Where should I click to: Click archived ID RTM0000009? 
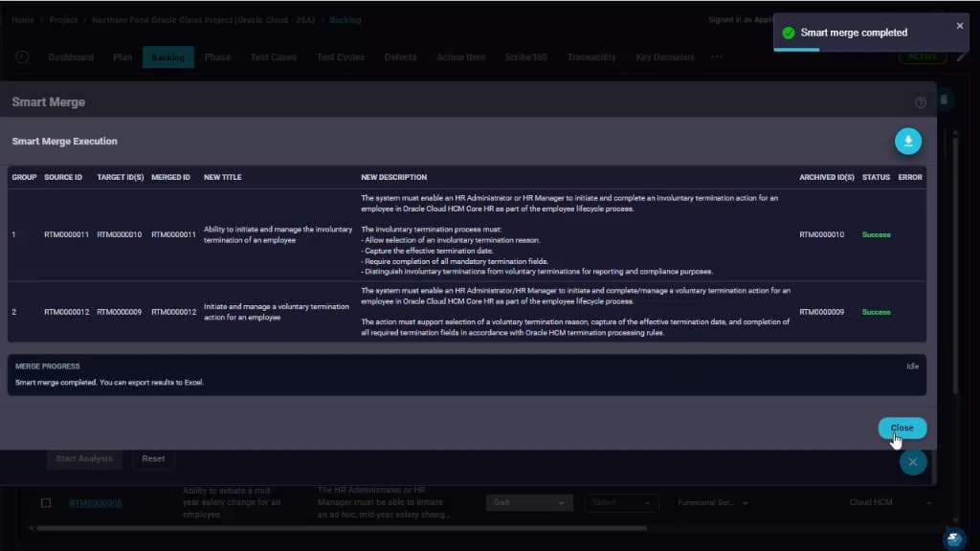click(821, 313)
